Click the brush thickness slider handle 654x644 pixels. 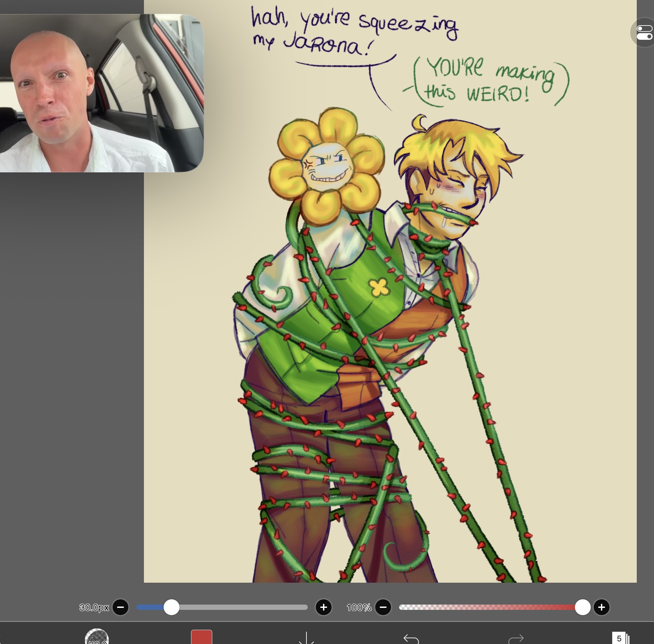171,608
